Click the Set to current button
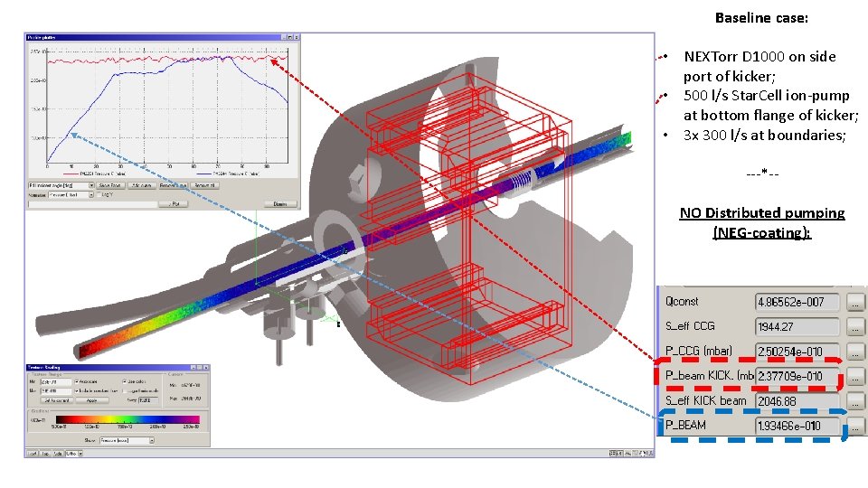Screen dimensions: 868x488 [x=57, y=400]
